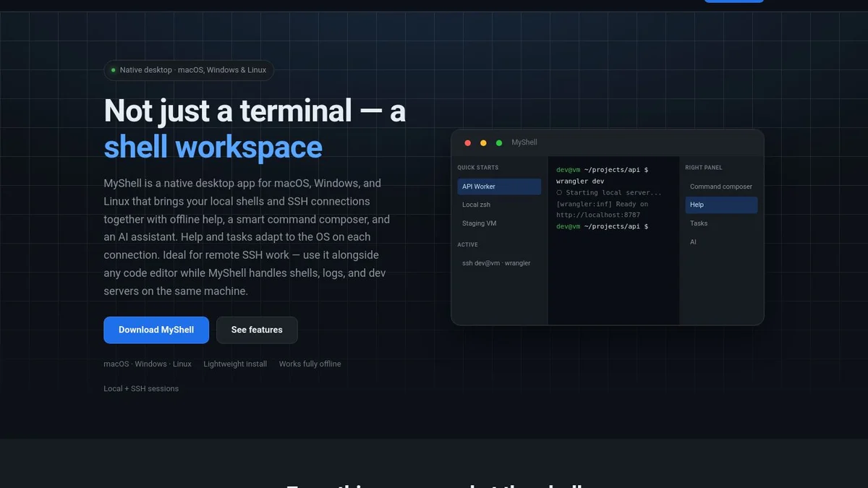
Task: Click MyShell title in mock window
Action: 524,142
